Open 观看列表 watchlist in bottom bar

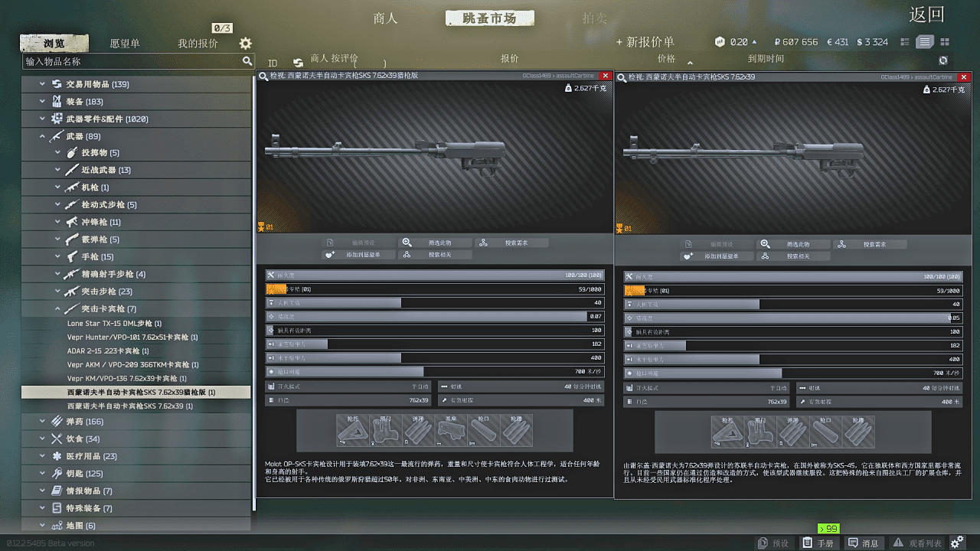coord(917,543)
